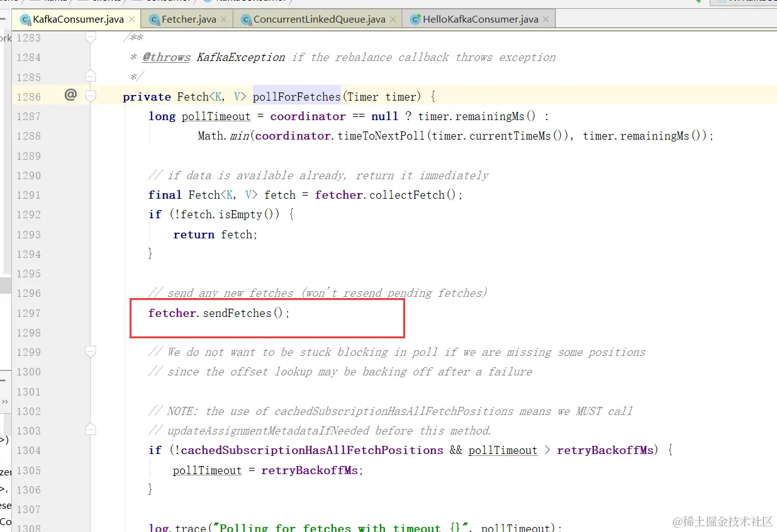Click the Timer parameter type on line 1286

pos(362,97)
